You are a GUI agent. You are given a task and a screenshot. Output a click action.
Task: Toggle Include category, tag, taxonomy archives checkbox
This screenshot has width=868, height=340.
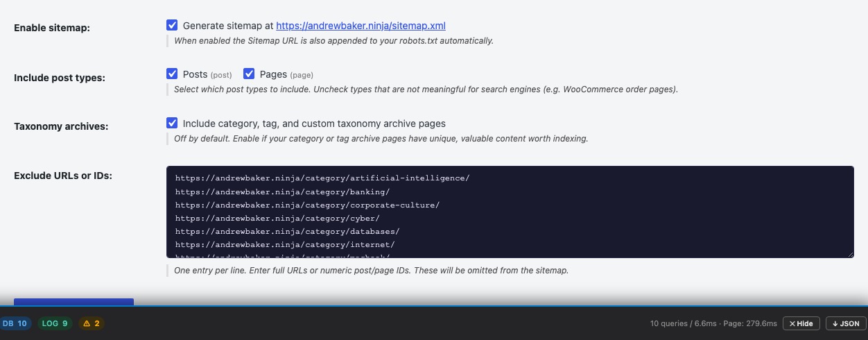click(172, 123)
